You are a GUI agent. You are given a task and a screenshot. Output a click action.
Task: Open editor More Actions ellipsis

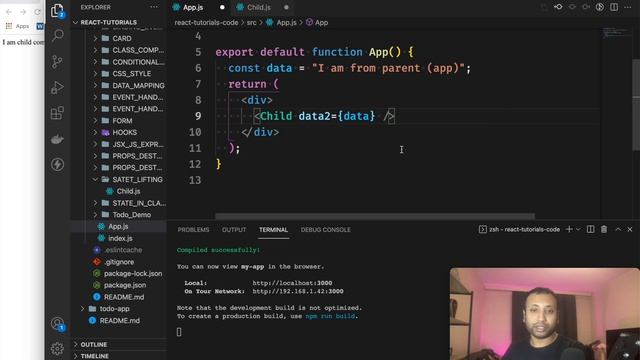[628, 7]
